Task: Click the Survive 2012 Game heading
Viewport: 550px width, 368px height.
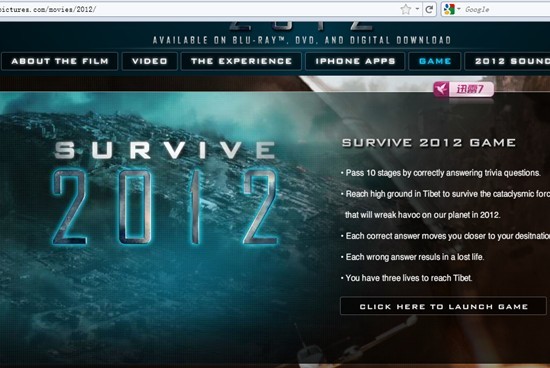Action: click(429, 143)
